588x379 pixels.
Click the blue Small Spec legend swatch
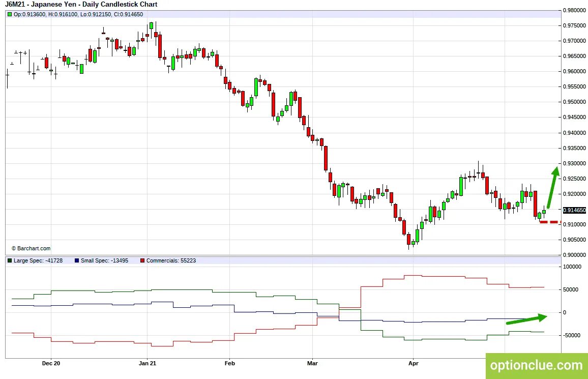pyautogui.click(x=77, y=260)
